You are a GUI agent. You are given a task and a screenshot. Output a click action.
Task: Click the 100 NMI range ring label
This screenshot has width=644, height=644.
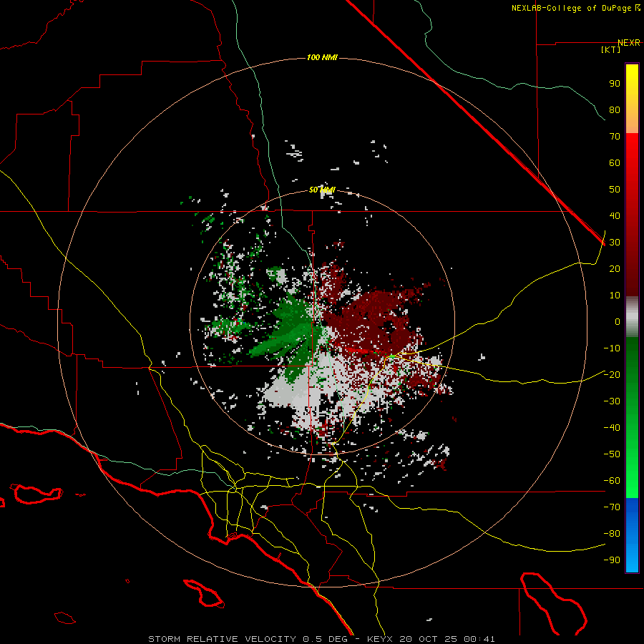click(x=322, y=57)
